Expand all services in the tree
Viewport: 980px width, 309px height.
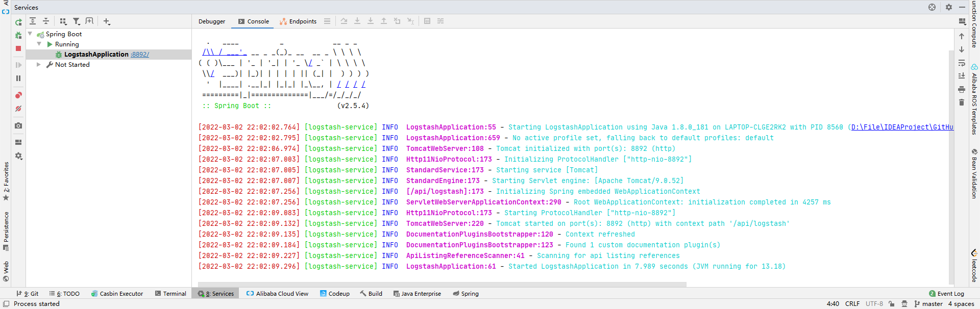click(33, 21)
